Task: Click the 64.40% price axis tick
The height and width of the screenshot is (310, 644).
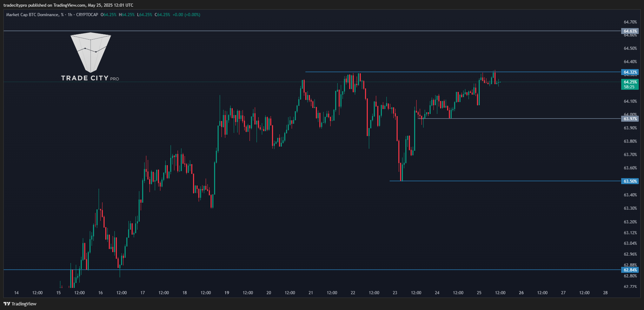Action: point(630,62)
